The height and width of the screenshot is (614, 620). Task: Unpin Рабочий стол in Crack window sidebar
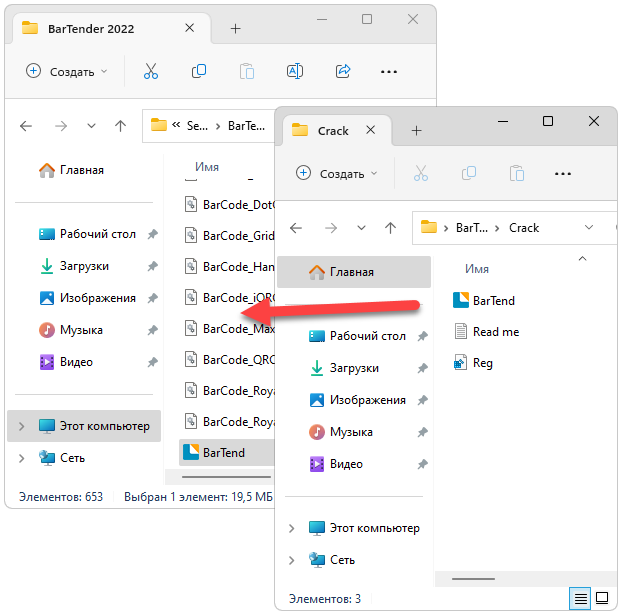click(x=423, y=336)
